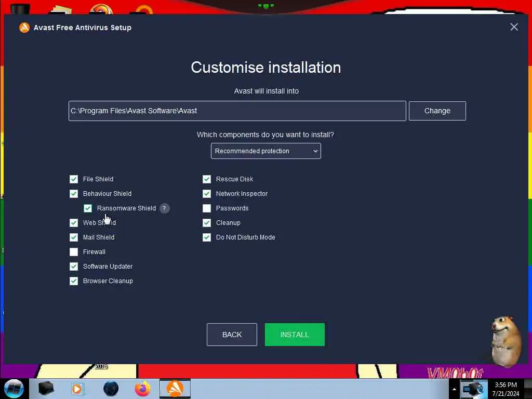
Task: Click the camera recorder tray icon
Action: click(x=473, y=389)
